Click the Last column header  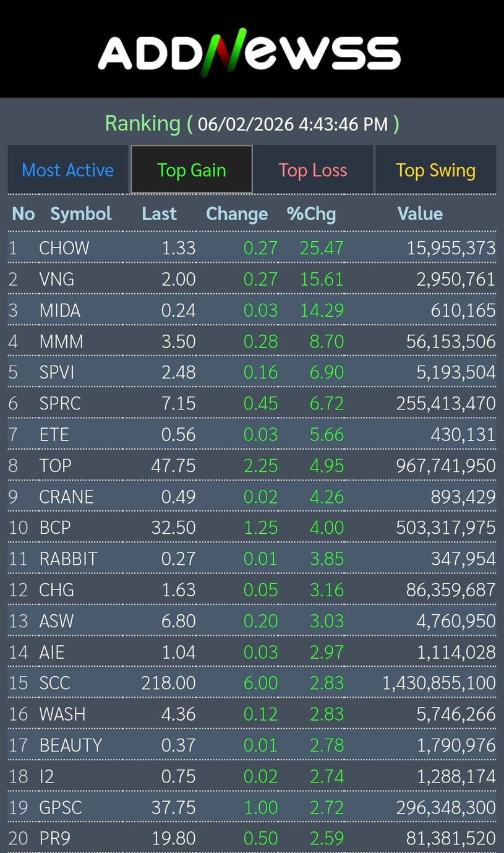coord(159,214)
